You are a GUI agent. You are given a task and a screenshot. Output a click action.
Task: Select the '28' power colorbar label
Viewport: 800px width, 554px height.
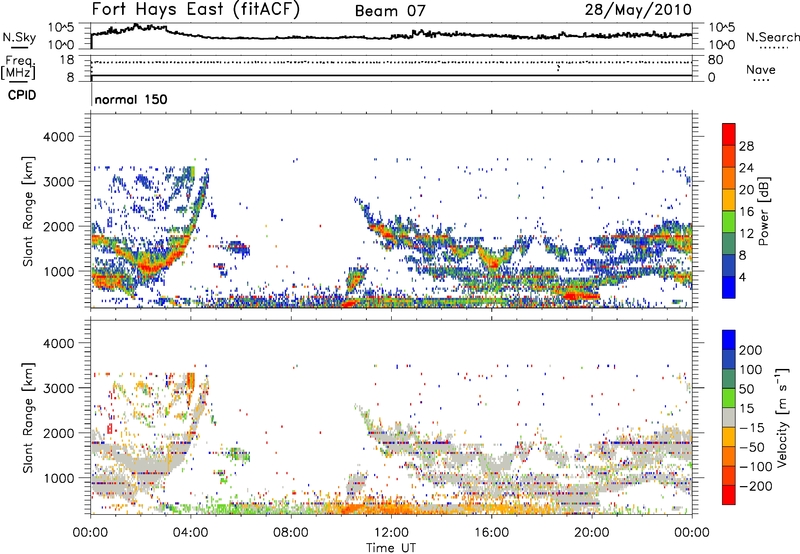746,146
